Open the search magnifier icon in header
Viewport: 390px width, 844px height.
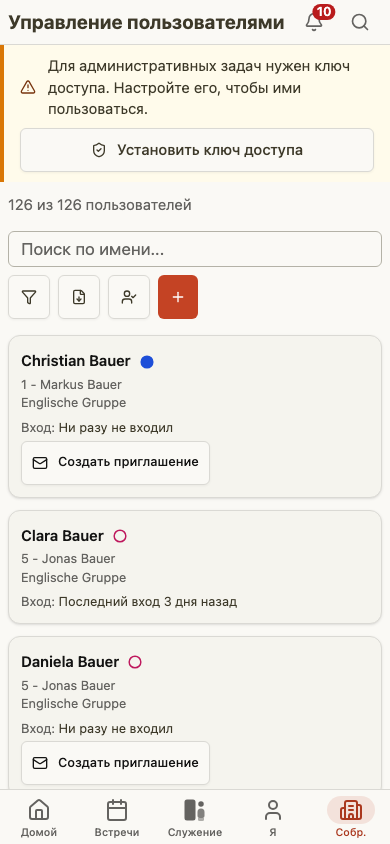(360, 22)
